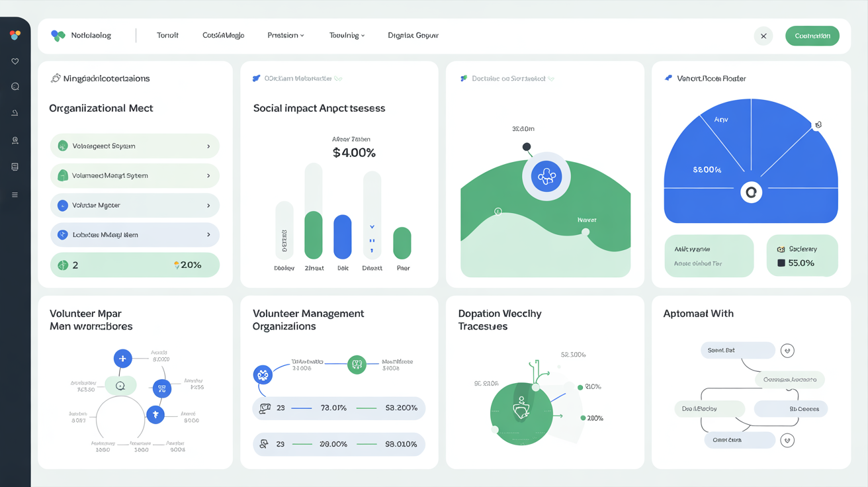The height and width of the screenshot is (487, 868).
Task: Click the dark handle dot above green wave
Action: click(527, 147)
